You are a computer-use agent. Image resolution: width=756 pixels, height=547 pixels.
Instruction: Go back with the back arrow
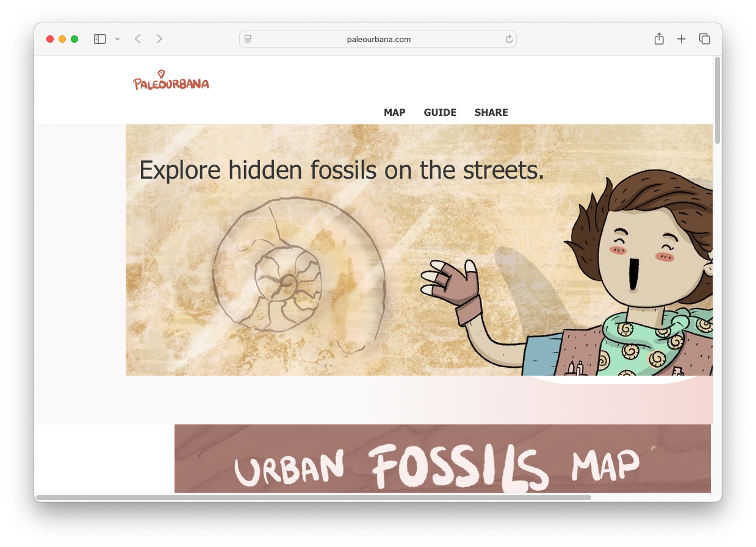[138, 39]
